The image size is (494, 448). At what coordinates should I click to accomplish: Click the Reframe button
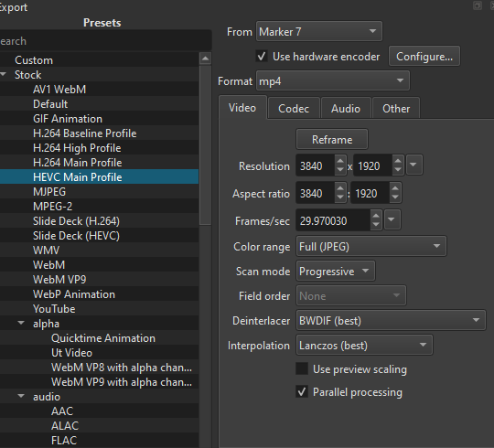[x=332, y=140]
